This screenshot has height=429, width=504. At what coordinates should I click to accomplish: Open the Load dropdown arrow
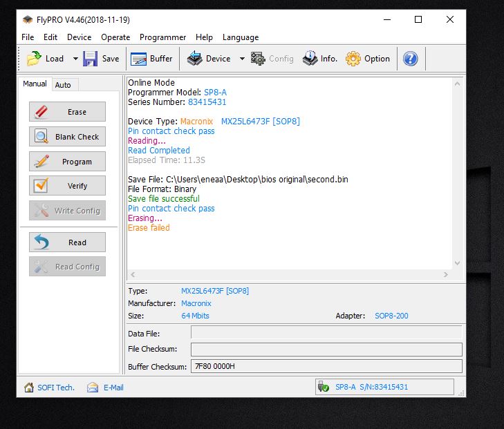(75, 59)
